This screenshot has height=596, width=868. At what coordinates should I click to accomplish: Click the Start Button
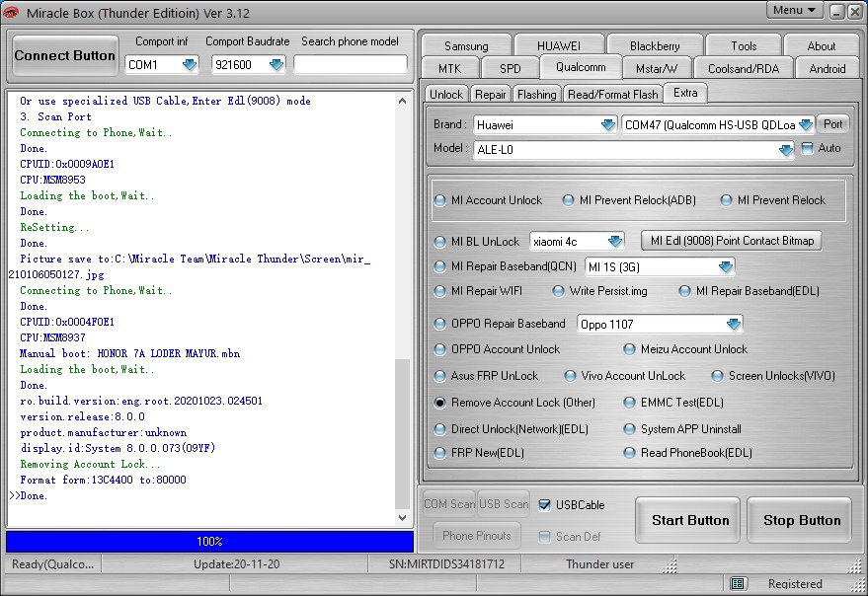(687, 520)
